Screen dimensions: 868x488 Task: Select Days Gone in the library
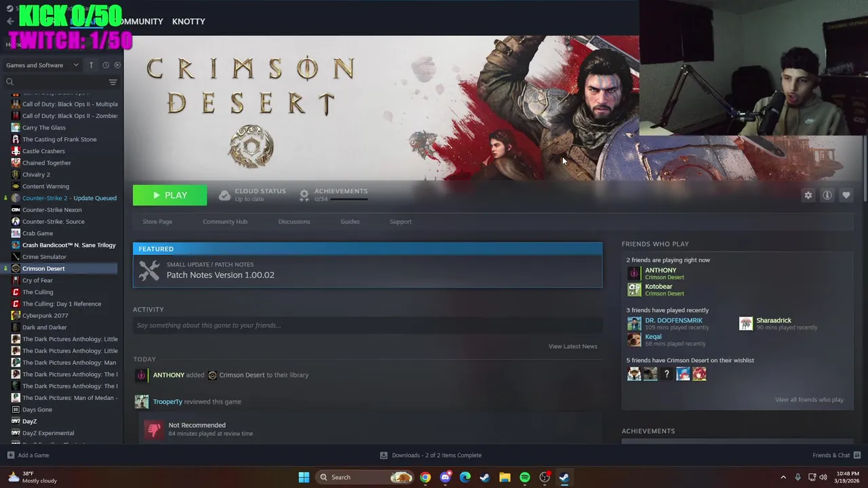click(x=37, y=410)
